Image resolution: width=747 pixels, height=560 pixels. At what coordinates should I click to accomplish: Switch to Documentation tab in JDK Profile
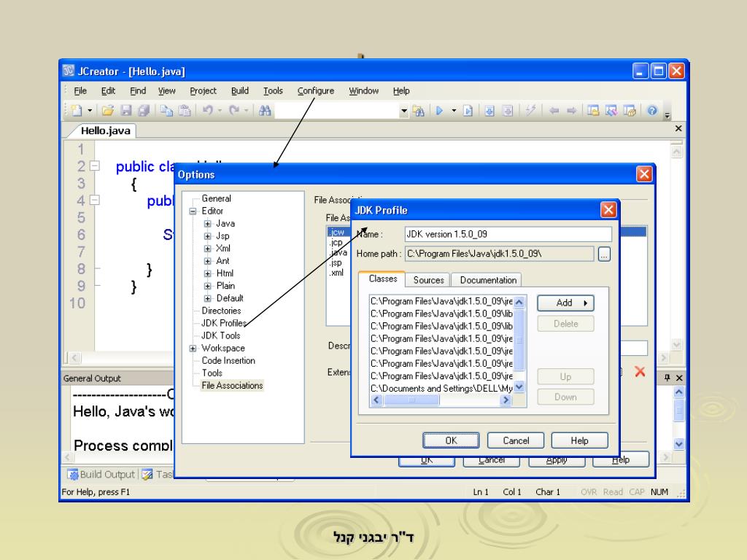[x=488, y=280]
